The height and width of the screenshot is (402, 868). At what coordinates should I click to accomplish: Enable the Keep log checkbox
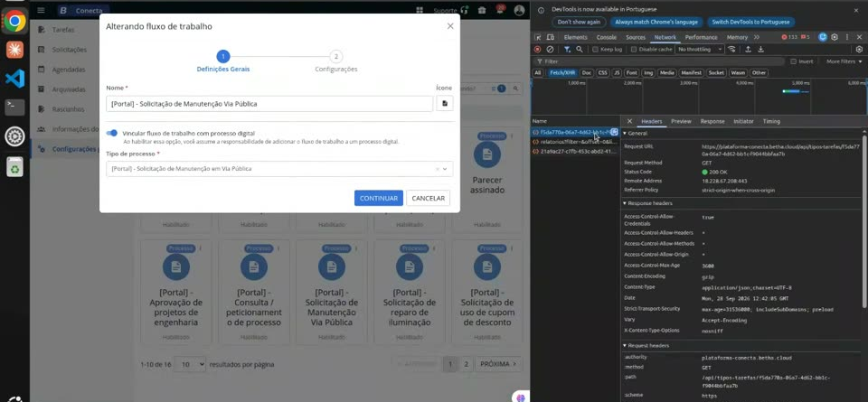[595, 49]
